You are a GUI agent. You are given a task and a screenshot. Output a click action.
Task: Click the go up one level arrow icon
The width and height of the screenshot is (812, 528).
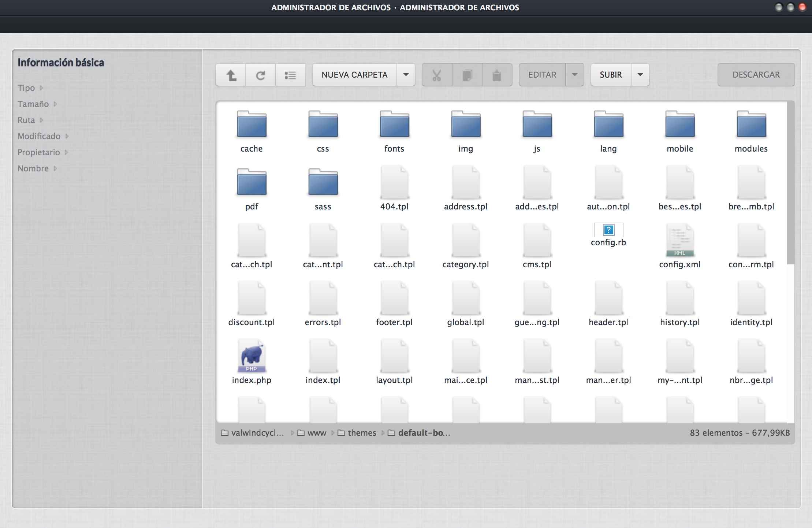click(231, 75)
